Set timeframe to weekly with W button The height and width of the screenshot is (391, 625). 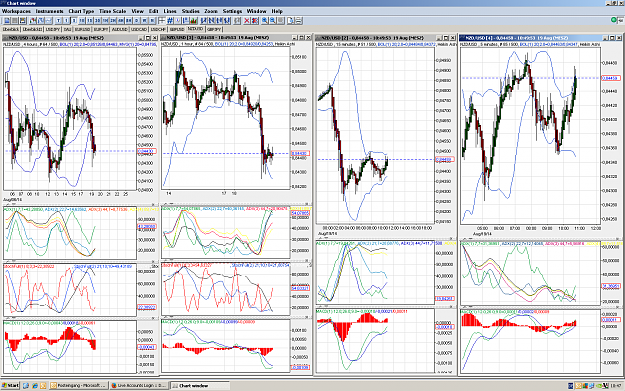click(x=144, y=20)
